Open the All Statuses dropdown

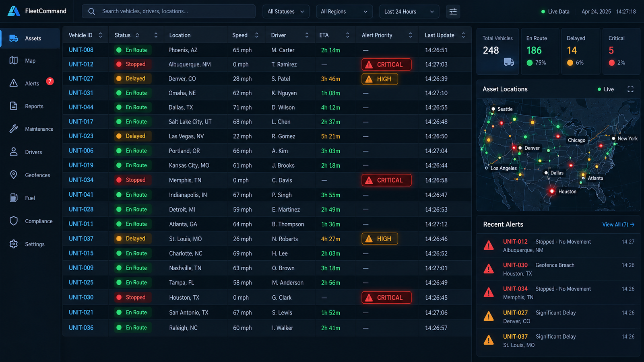[286, 12]
